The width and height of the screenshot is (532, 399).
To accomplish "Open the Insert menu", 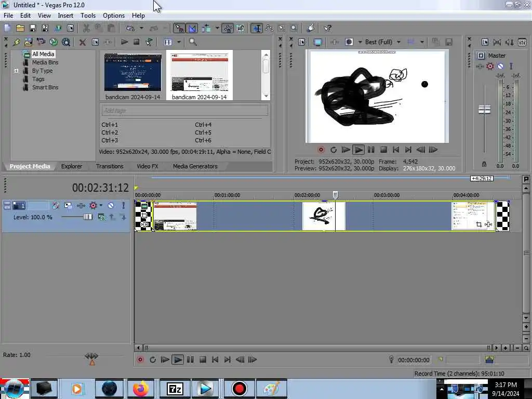I will click(65, 16).
